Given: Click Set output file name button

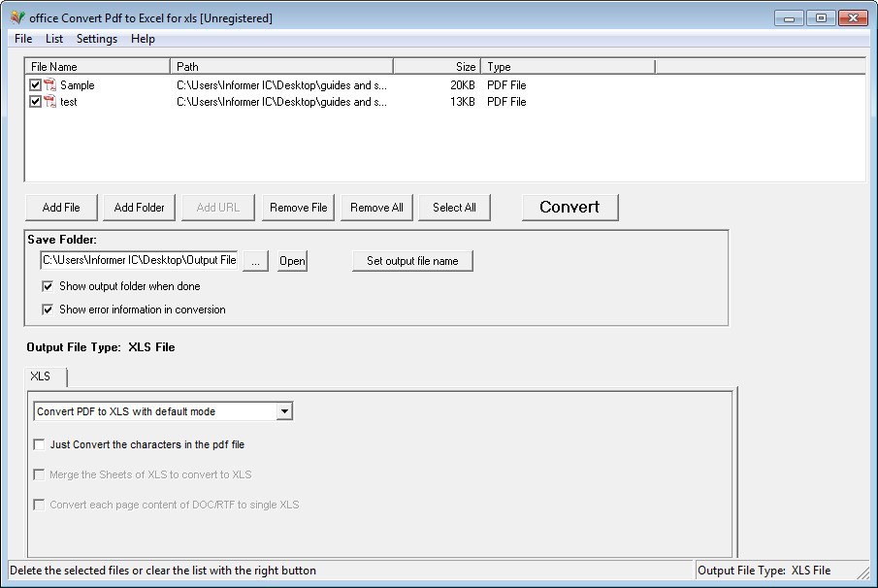Looking at the screenshot, I should coord(412,261).
